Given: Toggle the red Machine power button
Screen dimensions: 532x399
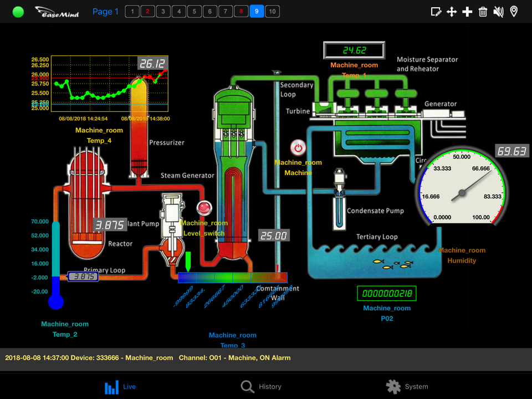Looking at the screenshot, I should click(x=298, y=148).
